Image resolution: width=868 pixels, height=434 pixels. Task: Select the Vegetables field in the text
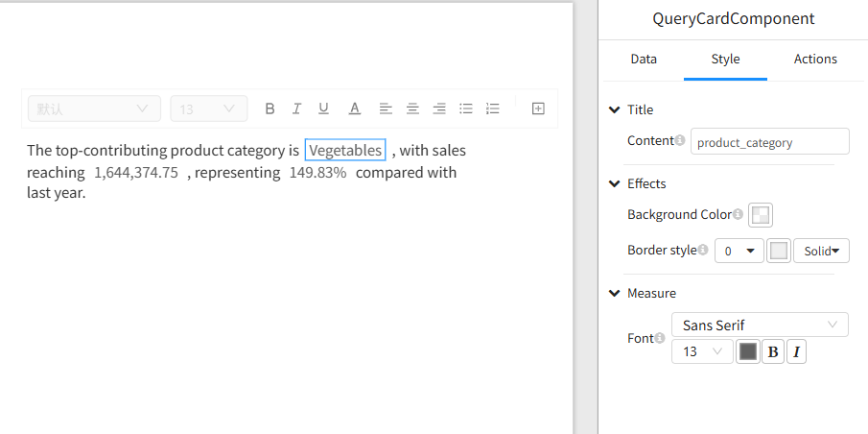point(345,151)
